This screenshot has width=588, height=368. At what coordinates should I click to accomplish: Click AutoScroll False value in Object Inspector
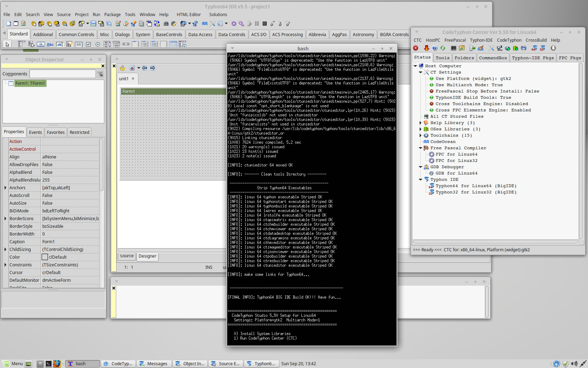[70, 196]
